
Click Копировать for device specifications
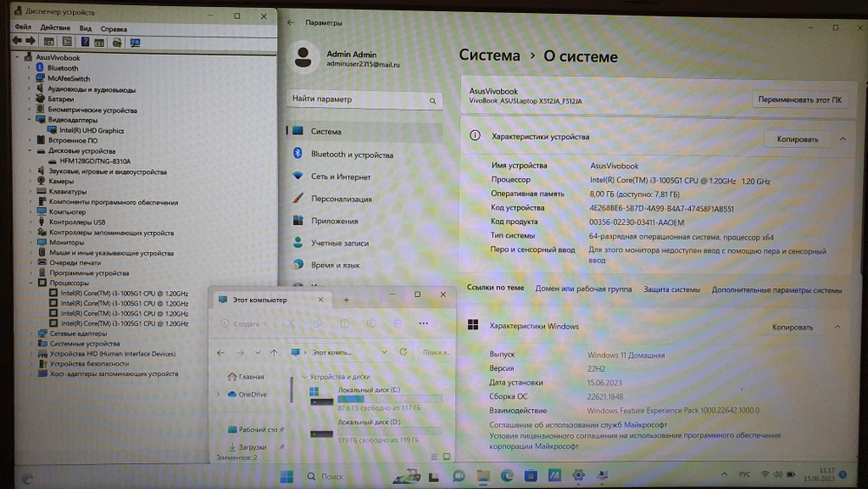pyautogui.click(x=797, y=140)
